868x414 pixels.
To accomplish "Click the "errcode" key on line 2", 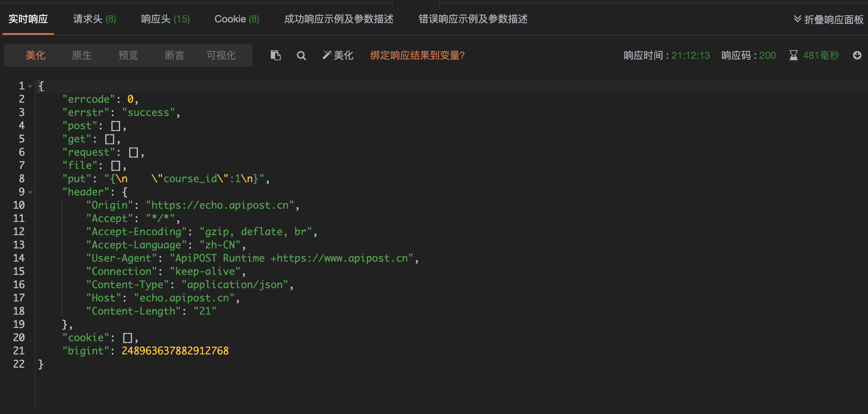I will (89, 99).
